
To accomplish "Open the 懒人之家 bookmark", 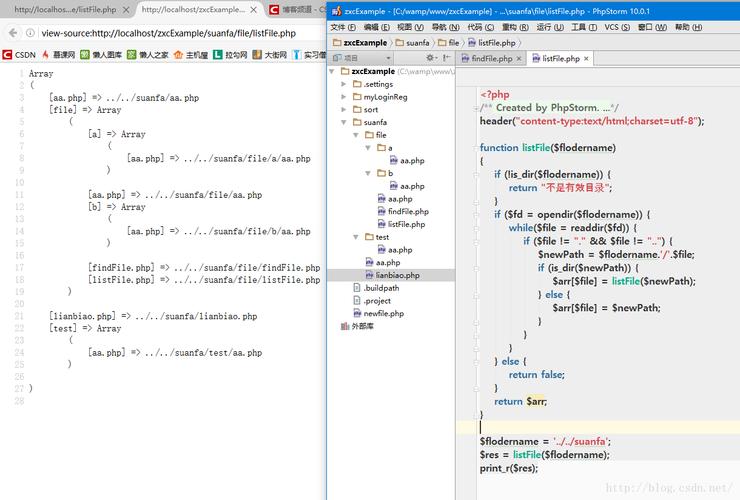I will click(148, 55).
